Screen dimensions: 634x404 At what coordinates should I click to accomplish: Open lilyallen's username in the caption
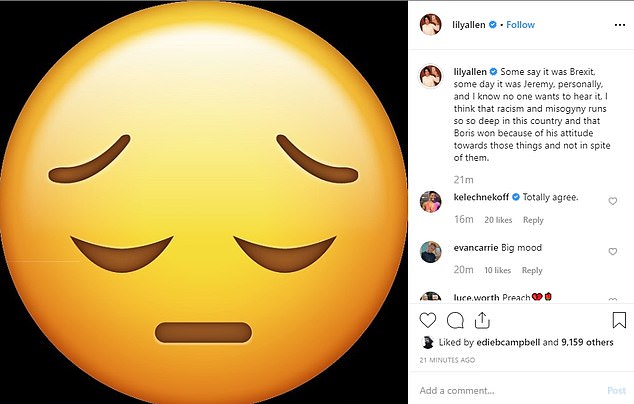(x=470, y=72)
